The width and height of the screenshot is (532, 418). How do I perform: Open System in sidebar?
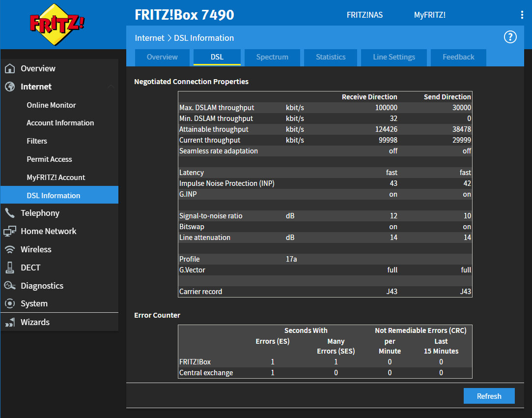pyautogui.click(x=34, y=303)
